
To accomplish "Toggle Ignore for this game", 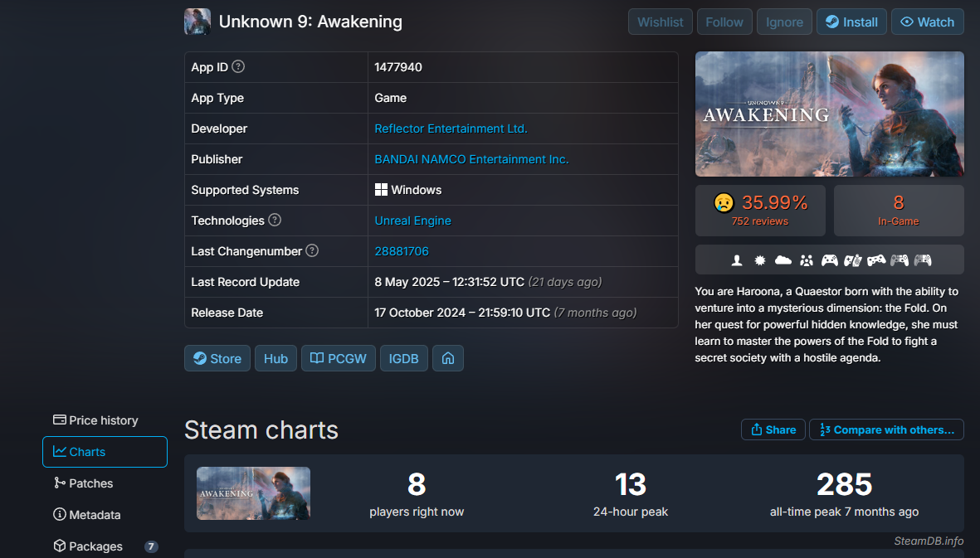I will [784, 22].
